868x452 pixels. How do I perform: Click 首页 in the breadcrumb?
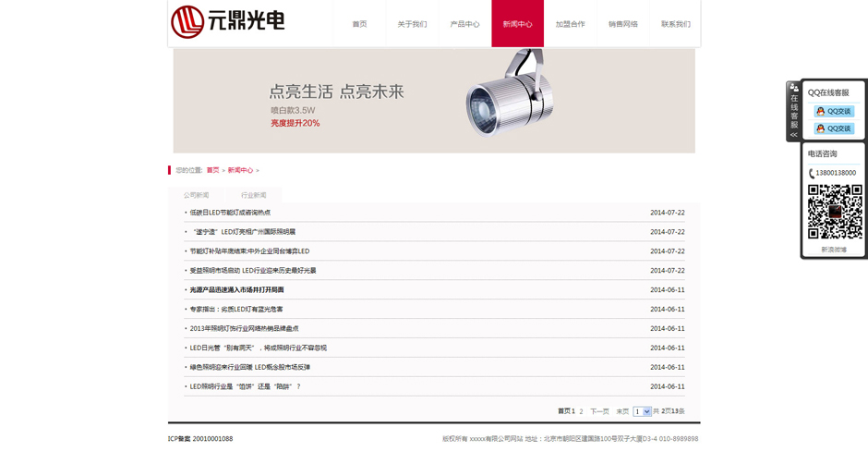[x=213, y=170]
